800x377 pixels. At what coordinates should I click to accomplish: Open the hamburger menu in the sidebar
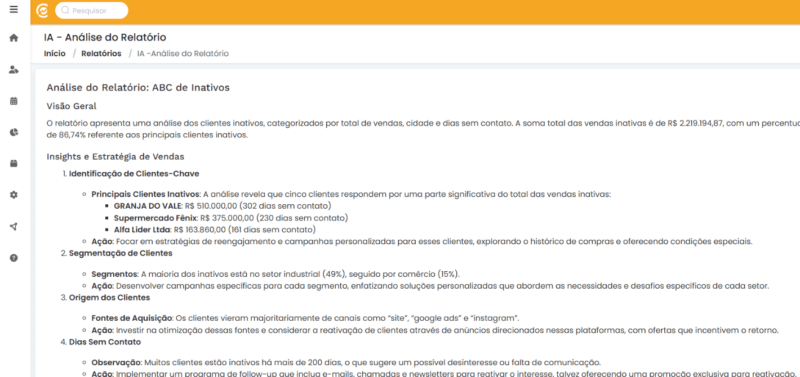pos(14,9)
